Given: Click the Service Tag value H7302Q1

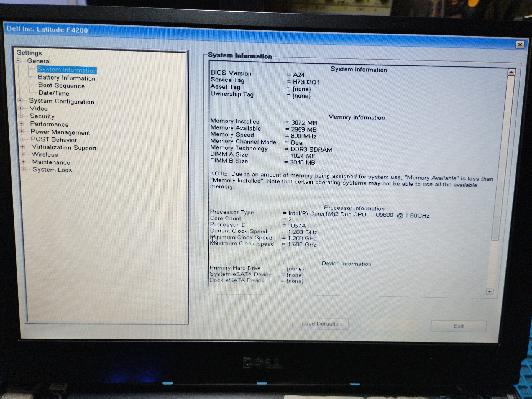Looking at the screenshot, I should pyautogui.click(x=306, y=82).
